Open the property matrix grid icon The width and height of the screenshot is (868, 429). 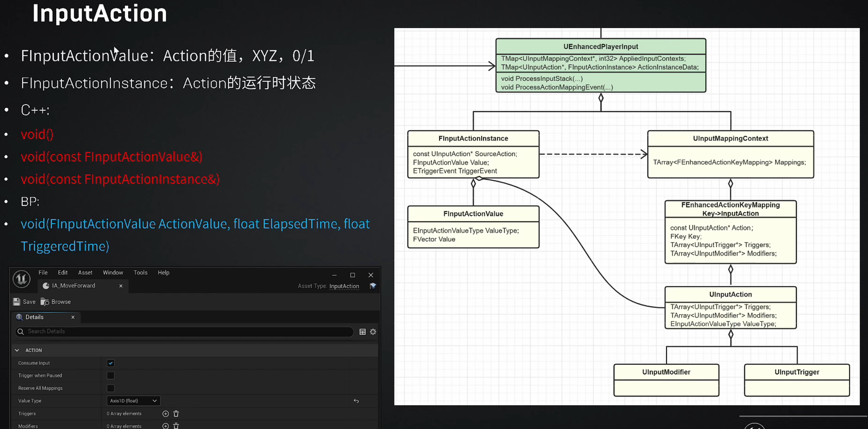362,332
